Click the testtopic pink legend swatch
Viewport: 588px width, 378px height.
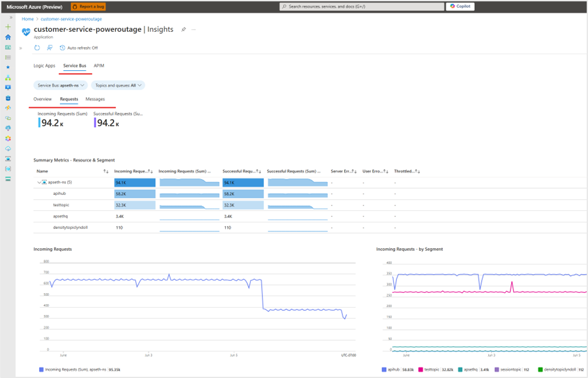(x=421, y=370)
